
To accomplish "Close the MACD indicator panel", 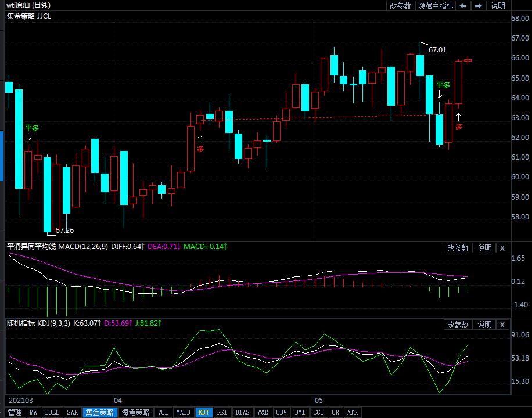I will click(x=502, y=248).
